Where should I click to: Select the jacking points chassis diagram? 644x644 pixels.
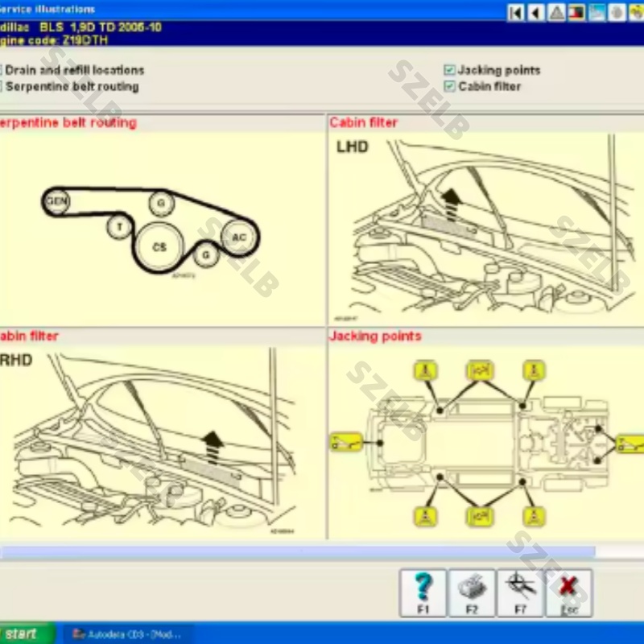(x=487, y=444)
